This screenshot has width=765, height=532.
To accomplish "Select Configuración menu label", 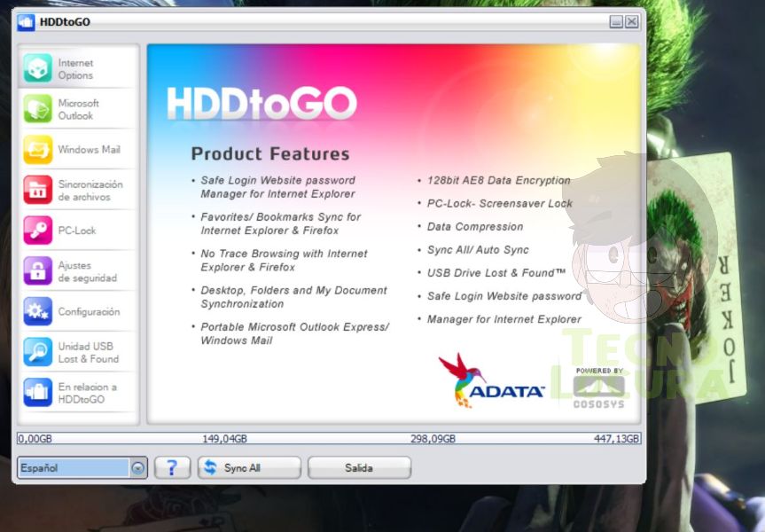I will pos(89,312).
